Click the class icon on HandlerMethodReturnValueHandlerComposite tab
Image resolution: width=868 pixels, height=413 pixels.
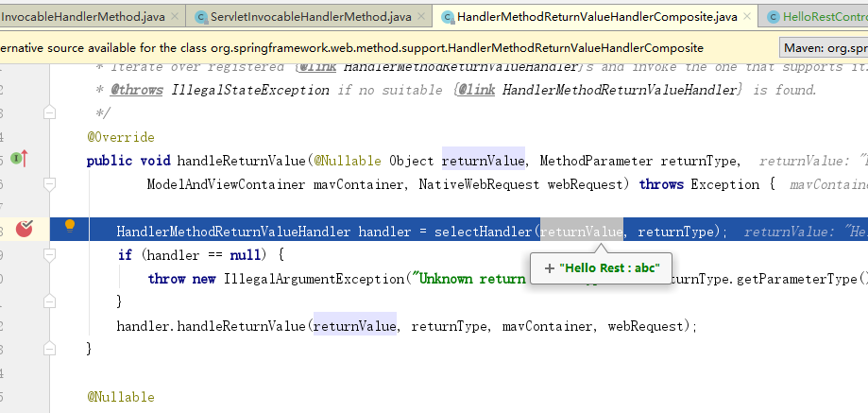[446, 17]
